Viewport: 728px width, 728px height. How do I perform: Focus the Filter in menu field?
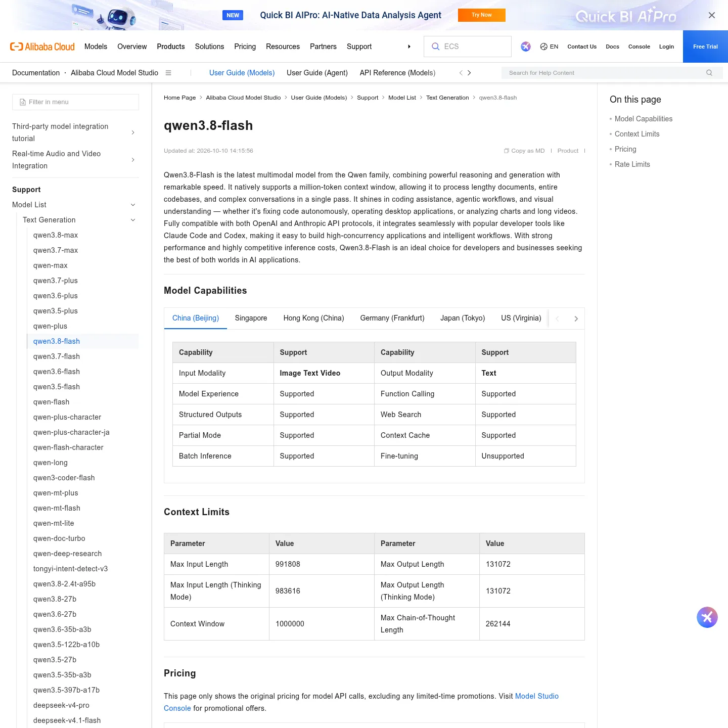click(x=75, y=102)
